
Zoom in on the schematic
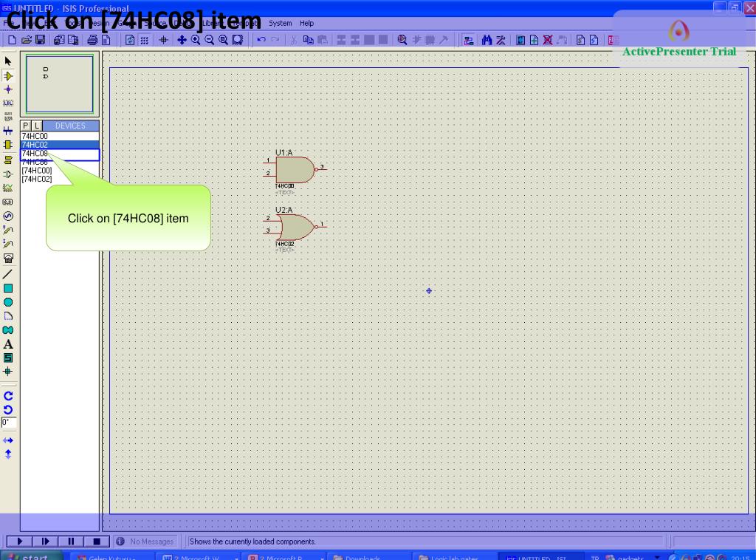point(196,40)
